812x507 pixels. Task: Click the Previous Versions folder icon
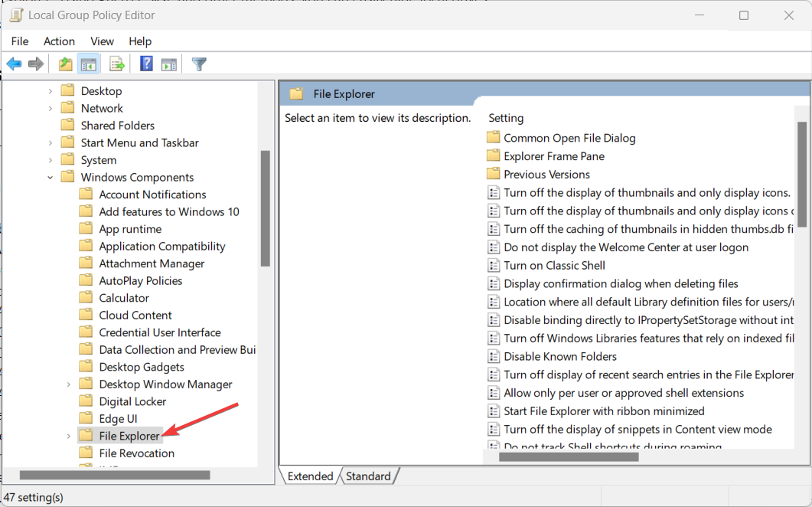(492, 174)
